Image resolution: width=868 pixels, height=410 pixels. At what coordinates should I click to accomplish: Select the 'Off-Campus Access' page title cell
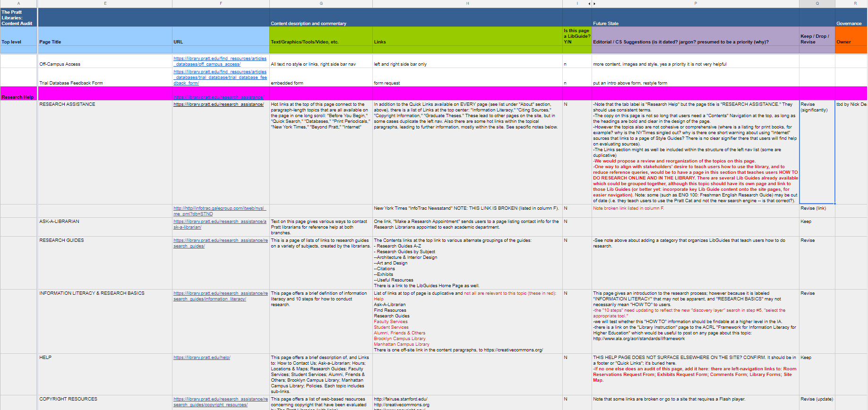(105, 61)
